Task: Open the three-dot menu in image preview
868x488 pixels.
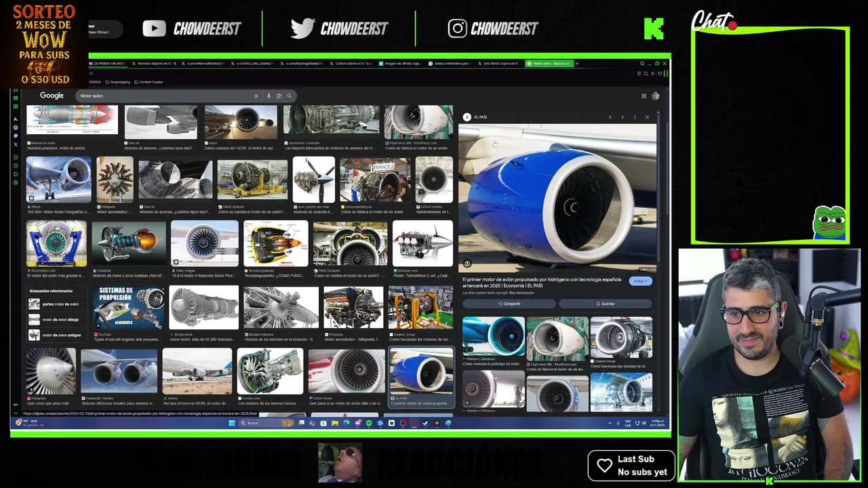Action: point(635,117)
